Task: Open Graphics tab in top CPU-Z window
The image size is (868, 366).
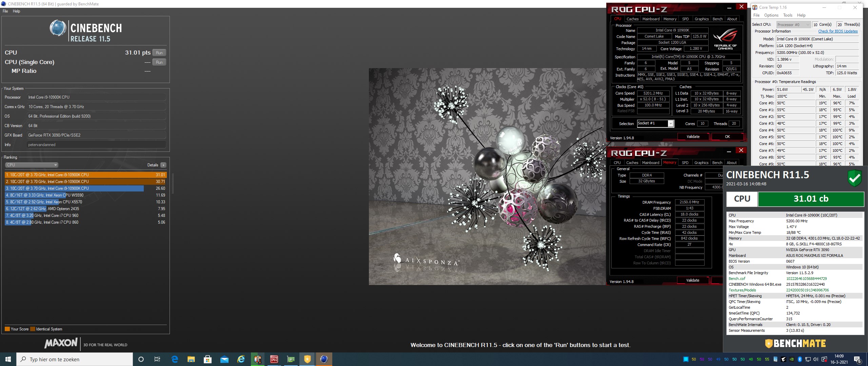Action: tap(702, 19)
